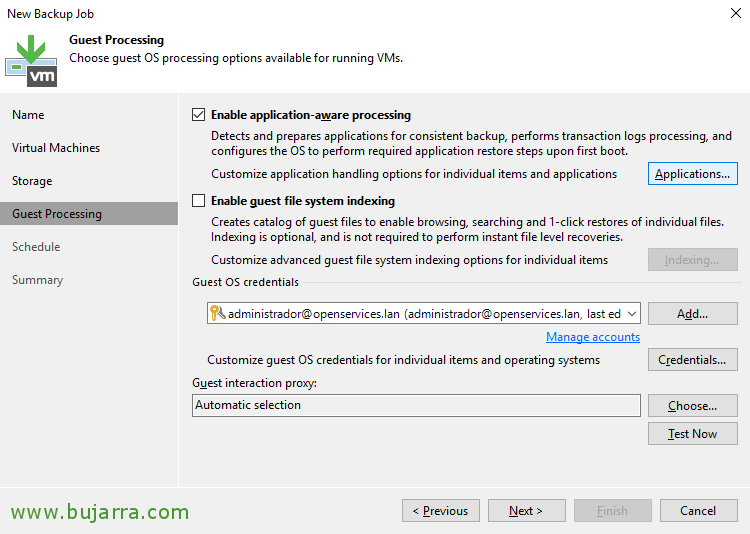Open the Applications settings button

[x=693, y=174]
